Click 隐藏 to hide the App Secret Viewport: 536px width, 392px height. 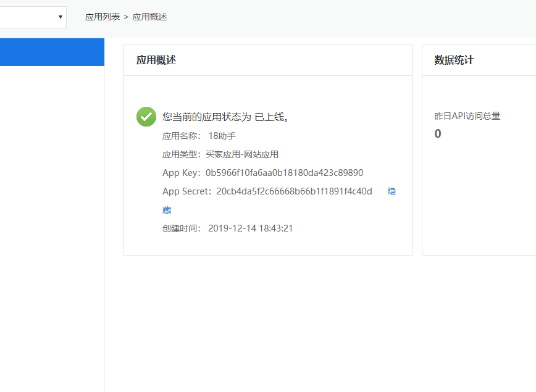point(392,191)
